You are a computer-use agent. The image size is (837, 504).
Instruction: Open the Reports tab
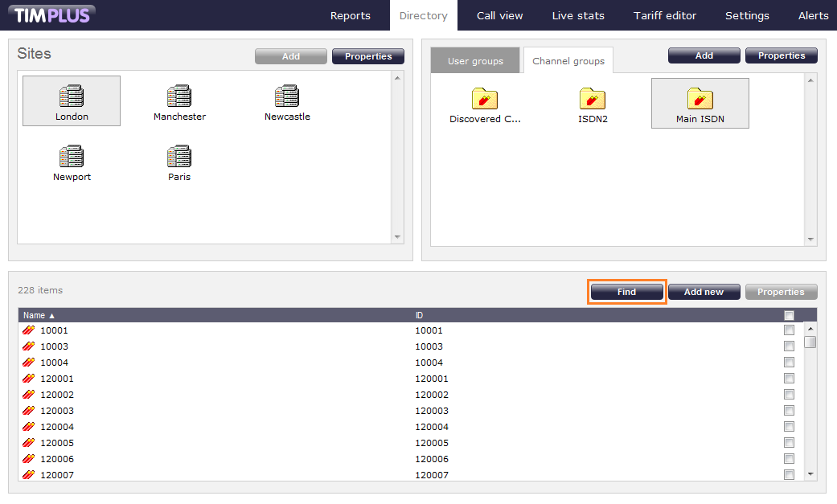click(351, 15)
